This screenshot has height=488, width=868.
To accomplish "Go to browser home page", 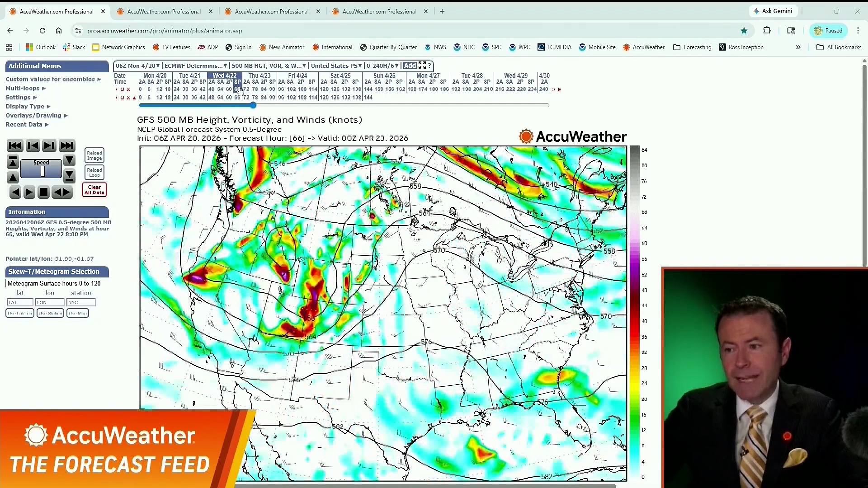I will coord(59,30).
